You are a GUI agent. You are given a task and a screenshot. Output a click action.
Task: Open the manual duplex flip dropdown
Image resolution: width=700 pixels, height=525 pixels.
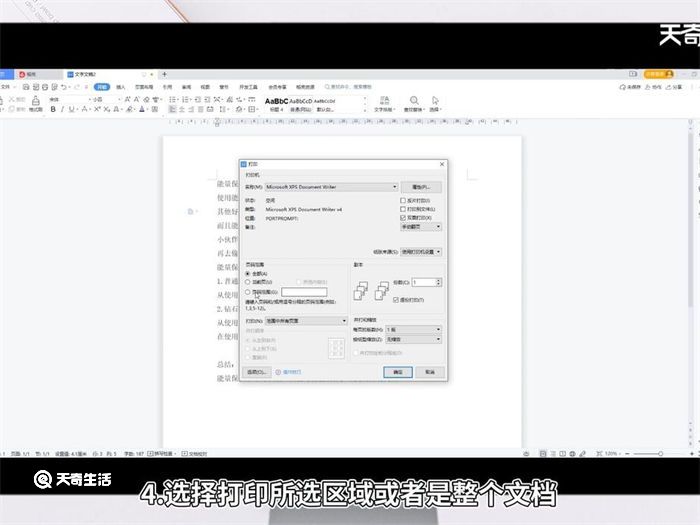421,227
